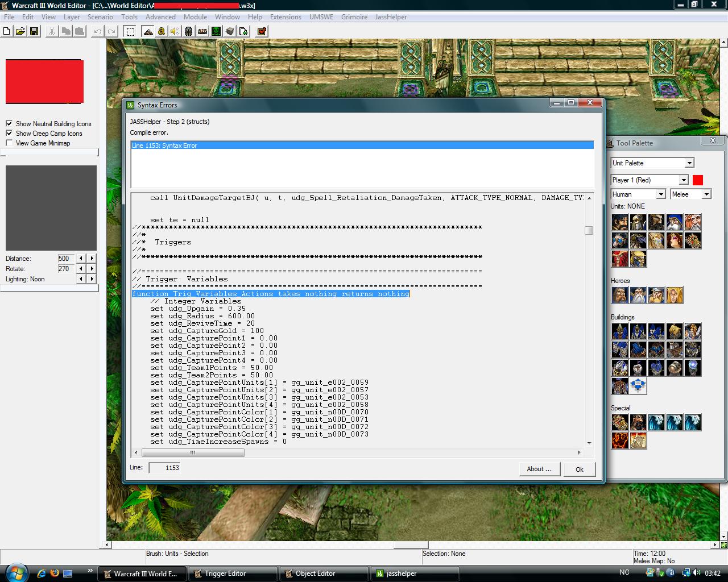Choose the Phoenix special unit icon
The width and height of the screenshot is (728, 582).
pyautogui.click(x=620, y=440)
